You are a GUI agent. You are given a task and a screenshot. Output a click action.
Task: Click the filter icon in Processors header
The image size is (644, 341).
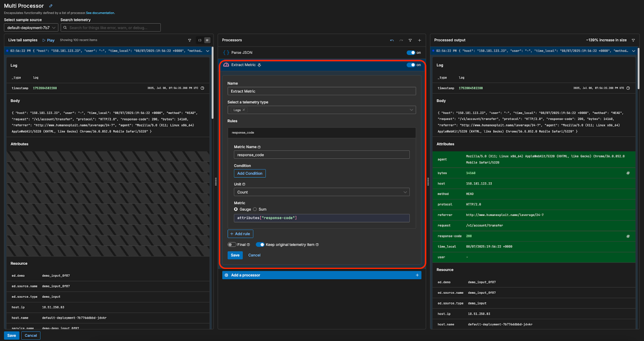click(x=410, y=40)
